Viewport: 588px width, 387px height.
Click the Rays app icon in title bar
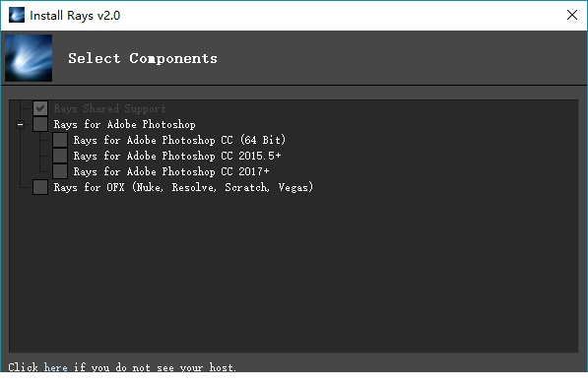(17, 15)
